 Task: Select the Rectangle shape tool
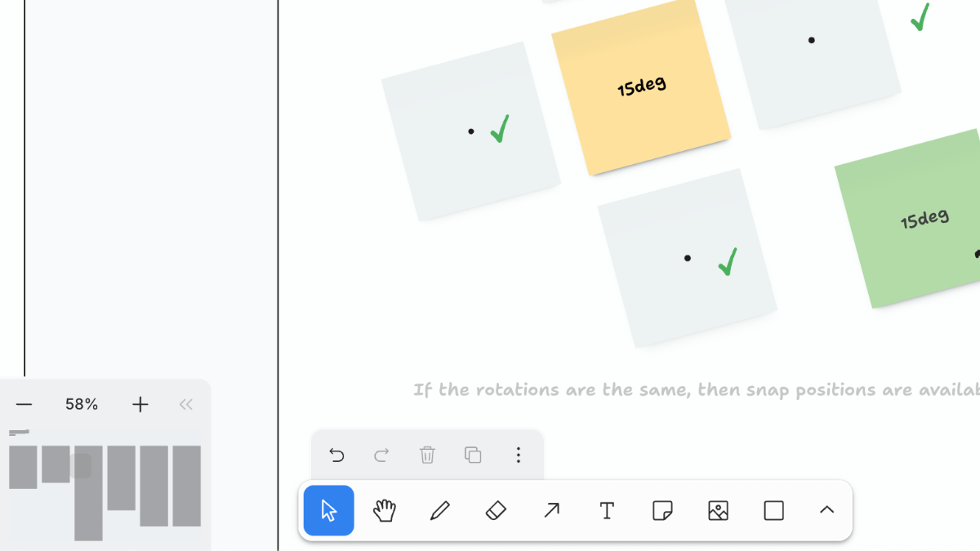click(x=773, y=511)
